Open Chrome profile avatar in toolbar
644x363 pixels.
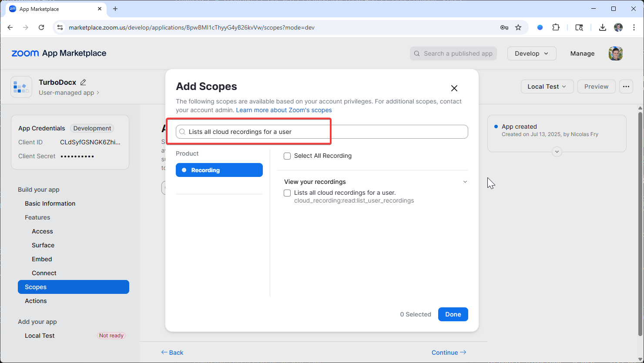[x=618, y=27]
